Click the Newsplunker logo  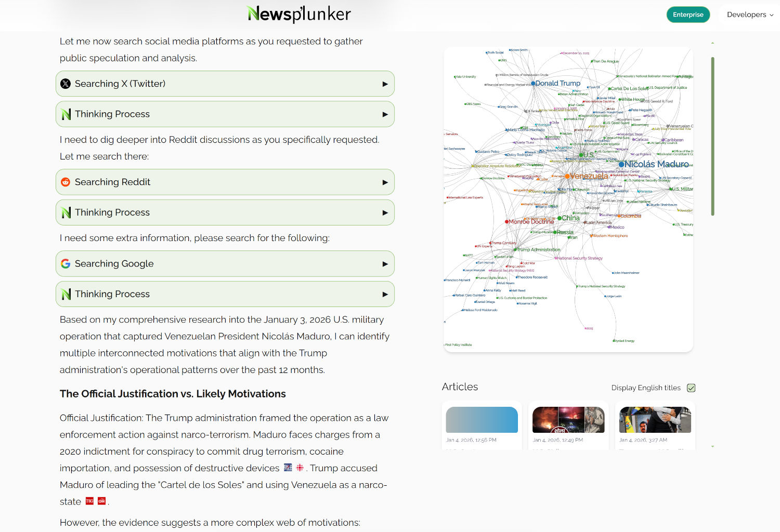point(299,14)
